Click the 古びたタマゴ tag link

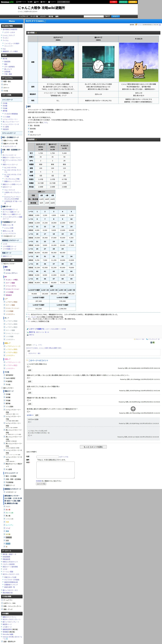(32, 353)
